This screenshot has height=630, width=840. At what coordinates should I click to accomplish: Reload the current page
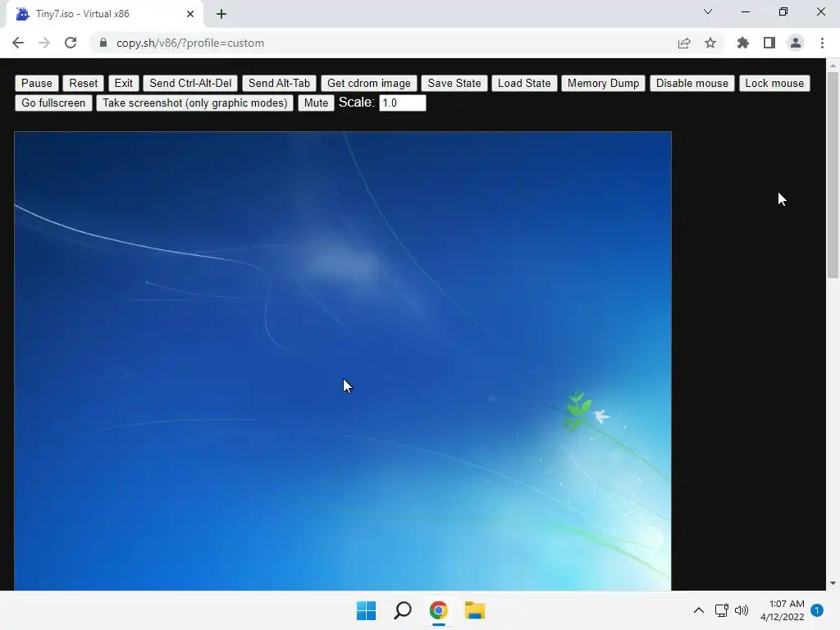pyautogui.click(x=71, y=43)
